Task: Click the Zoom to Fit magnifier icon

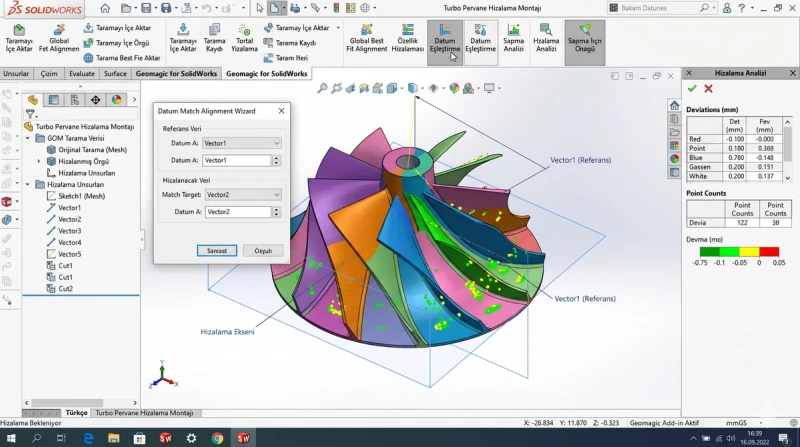Action: point(322,88)
